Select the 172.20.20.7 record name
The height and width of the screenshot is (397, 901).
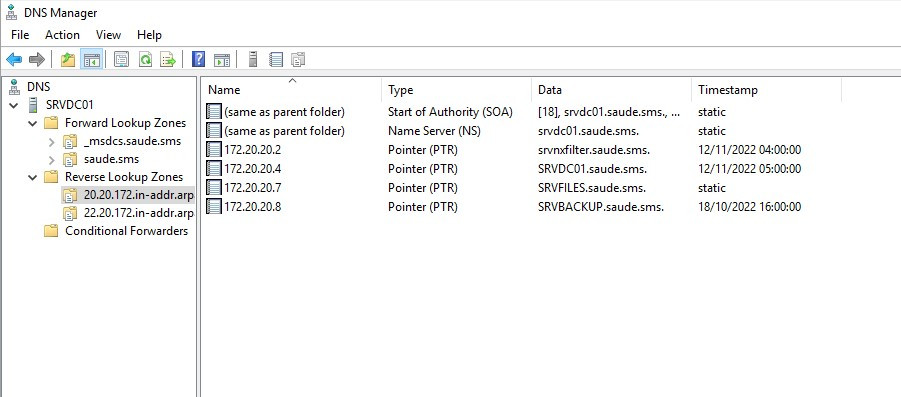click(252, 187)
